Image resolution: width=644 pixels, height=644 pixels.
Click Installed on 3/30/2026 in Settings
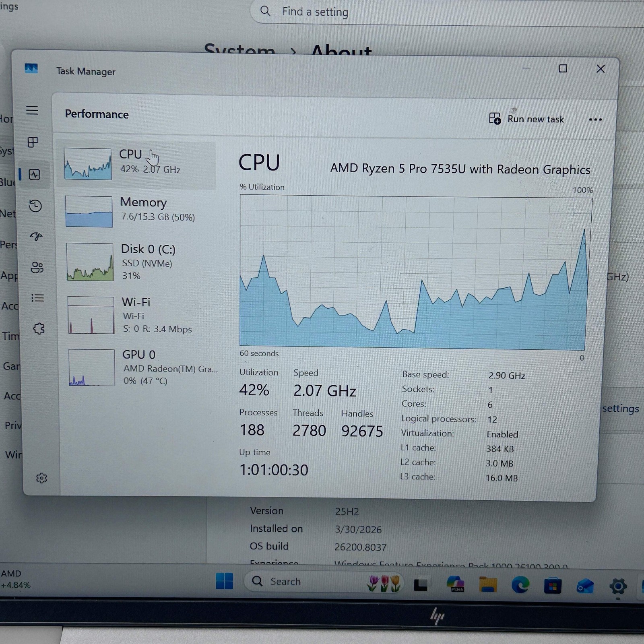(358, 529)
